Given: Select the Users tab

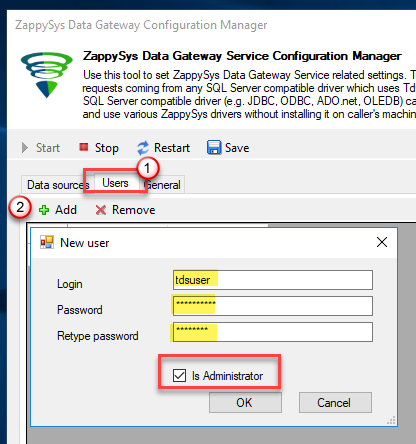Looking at the screenshot, I should [115, 183].
